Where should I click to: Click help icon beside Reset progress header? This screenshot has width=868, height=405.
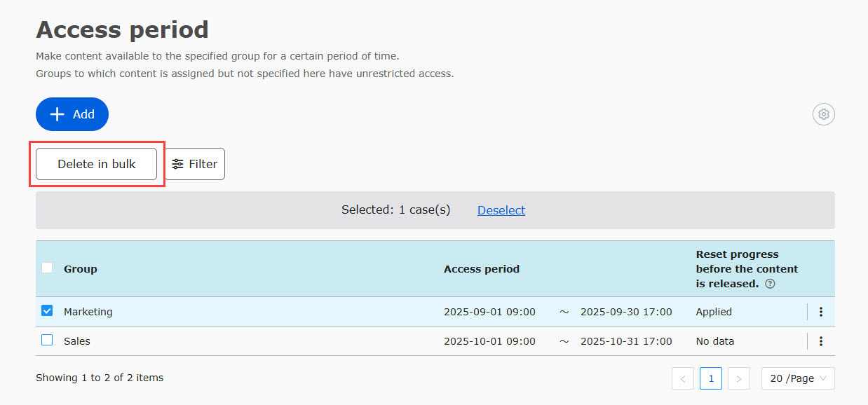point(771,284)
